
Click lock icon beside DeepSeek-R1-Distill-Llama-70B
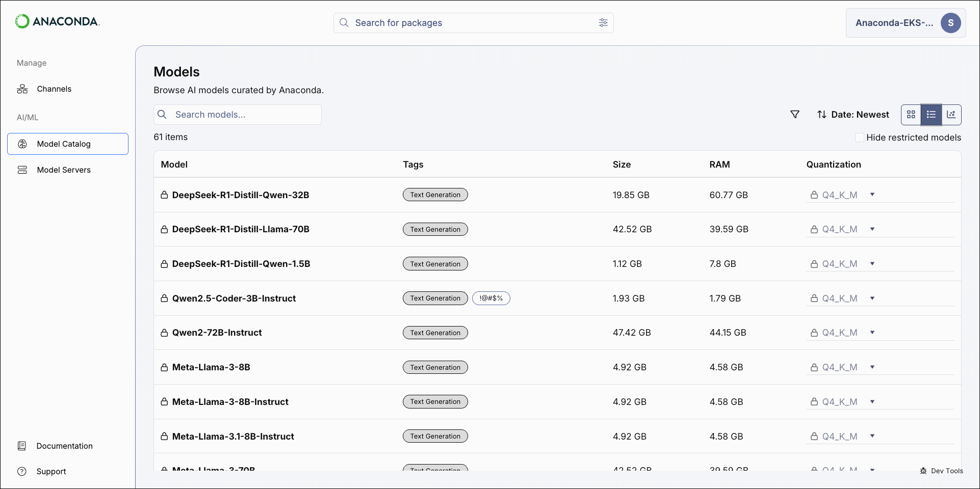(x=164, y=229)
